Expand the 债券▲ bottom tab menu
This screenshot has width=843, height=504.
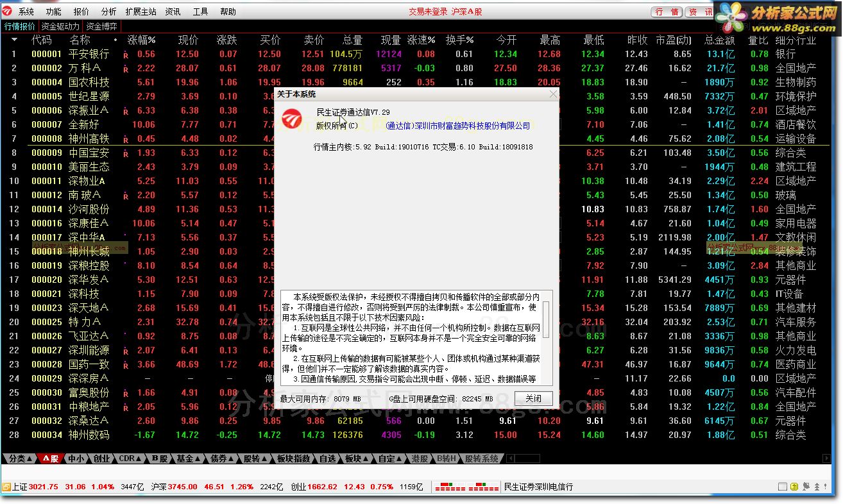[x=222, y=459]
